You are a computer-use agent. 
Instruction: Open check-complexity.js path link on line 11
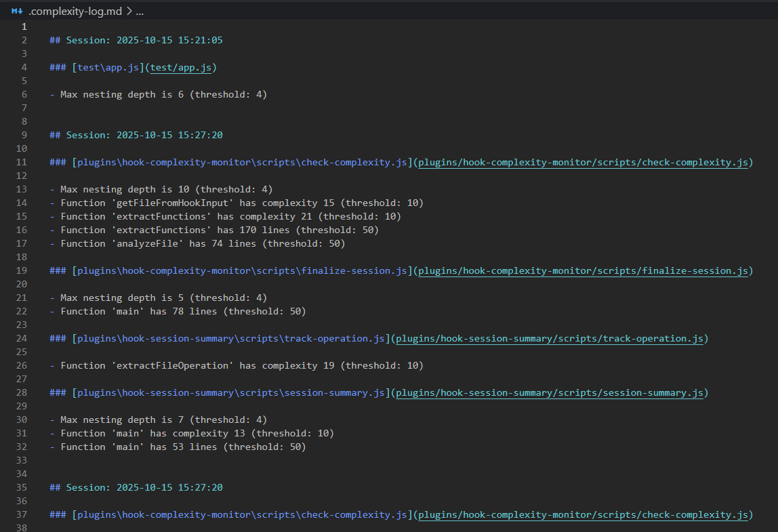[583, 162]
